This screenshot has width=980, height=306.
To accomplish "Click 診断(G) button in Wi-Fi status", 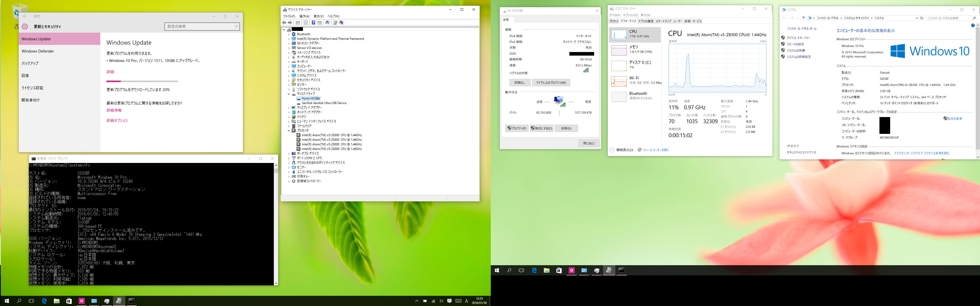I will [566, 129].
